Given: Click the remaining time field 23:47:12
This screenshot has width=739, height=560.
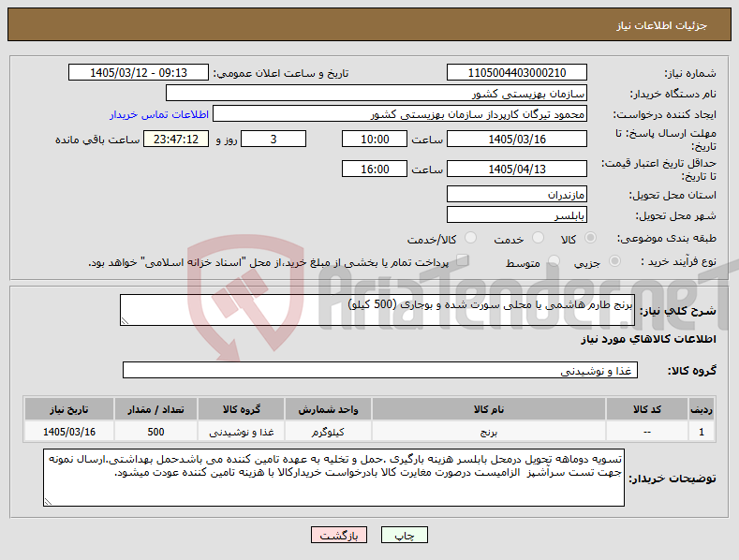Looking at the screenshot, I should pos(176,139).
